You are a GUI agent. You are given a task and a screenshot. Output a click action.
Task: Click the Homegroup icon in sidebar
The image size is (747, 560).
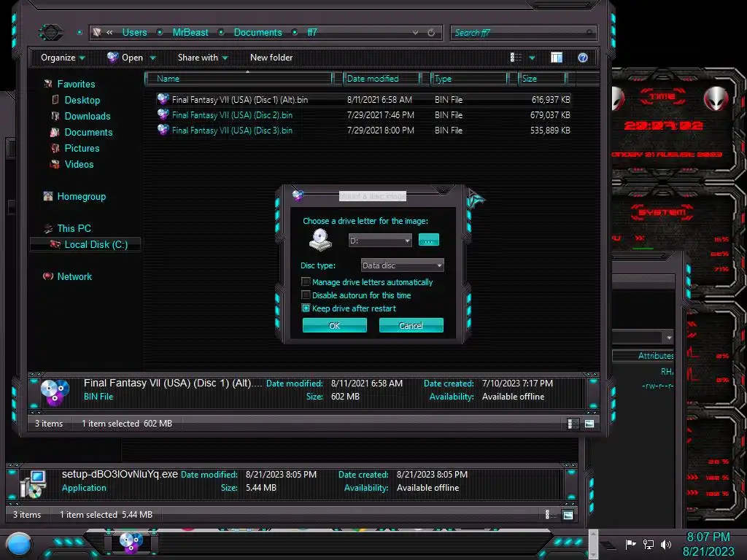[48, 196]
